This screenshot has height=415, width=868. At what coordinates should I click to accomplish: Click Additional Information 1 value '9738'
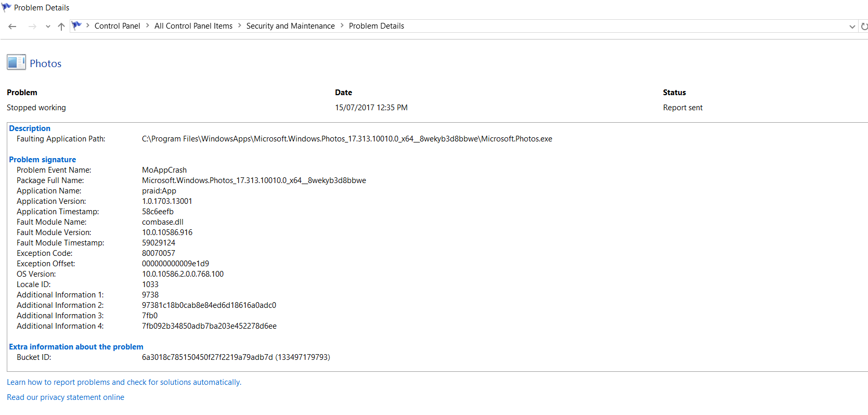coord(150,295)
